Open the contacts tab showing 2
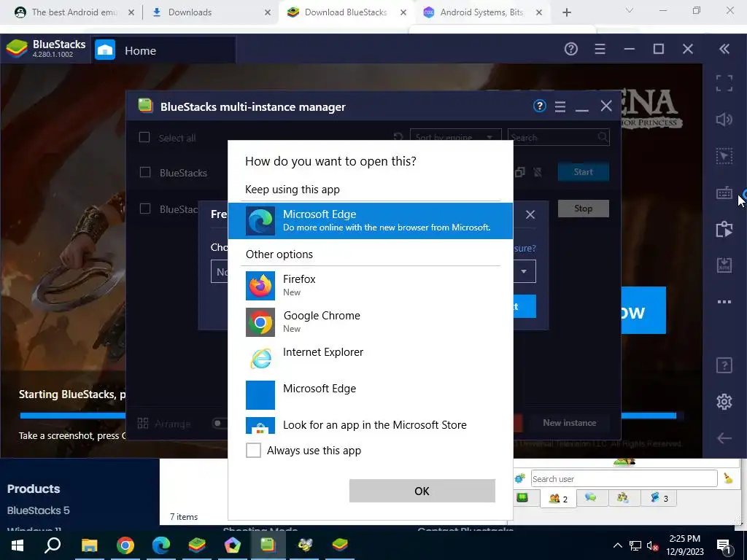 pyautogui.click(x=558, y=499)
